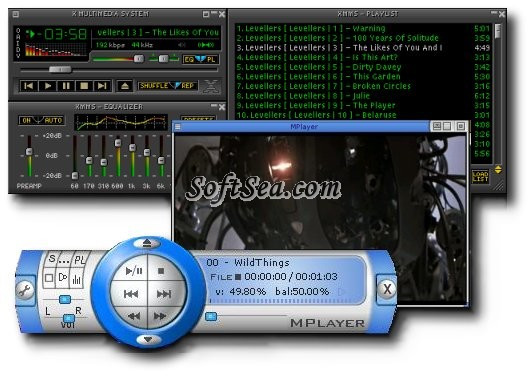
Task: Click the 310 Hz equalizer band slider
Action: [x=104, y=156]
